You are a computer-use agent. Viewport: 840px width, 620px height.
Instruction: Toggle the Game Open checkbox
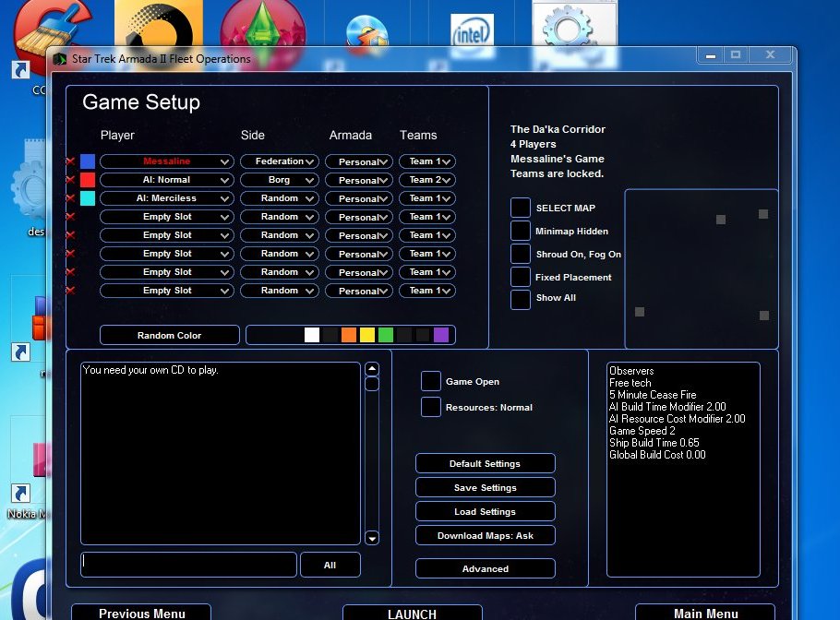[431, 381]
